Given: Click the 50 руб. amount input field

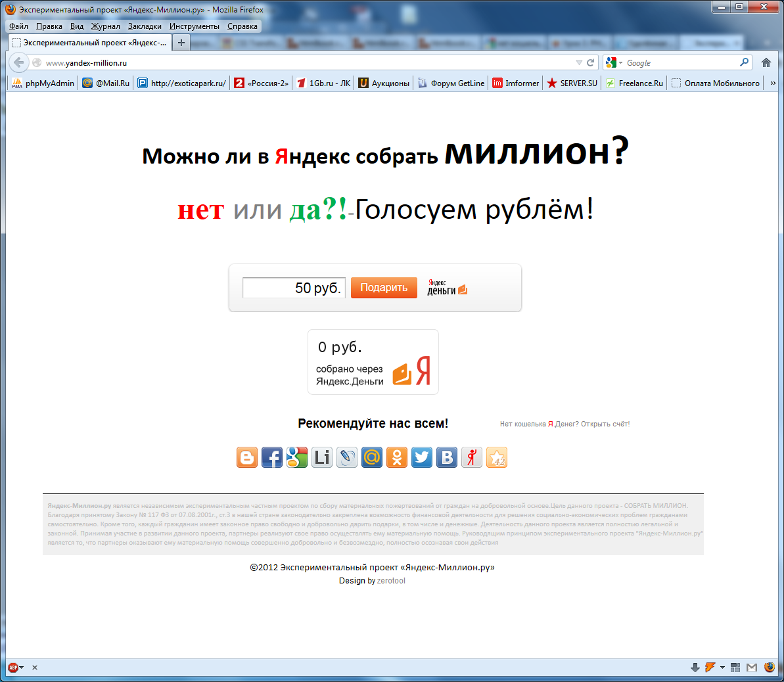Looking at the screenshot, I should [x=294, y=288].
